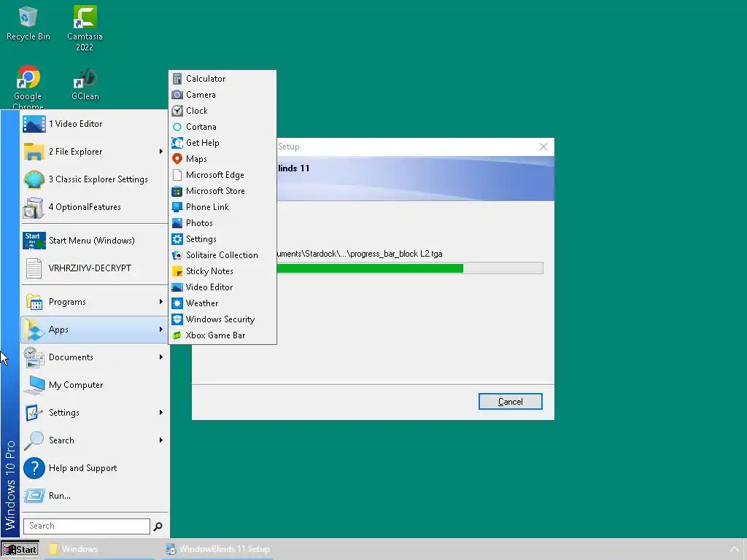Launch Solitaire Collection icon
The height and width of the screenshot is (560, 747).
click(177, 255)
